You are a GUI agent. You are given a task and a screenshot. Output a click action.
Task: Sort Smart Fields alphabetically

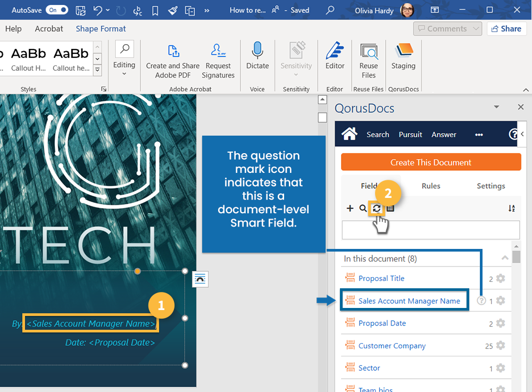pyautogui.click(x=511, y=208)
